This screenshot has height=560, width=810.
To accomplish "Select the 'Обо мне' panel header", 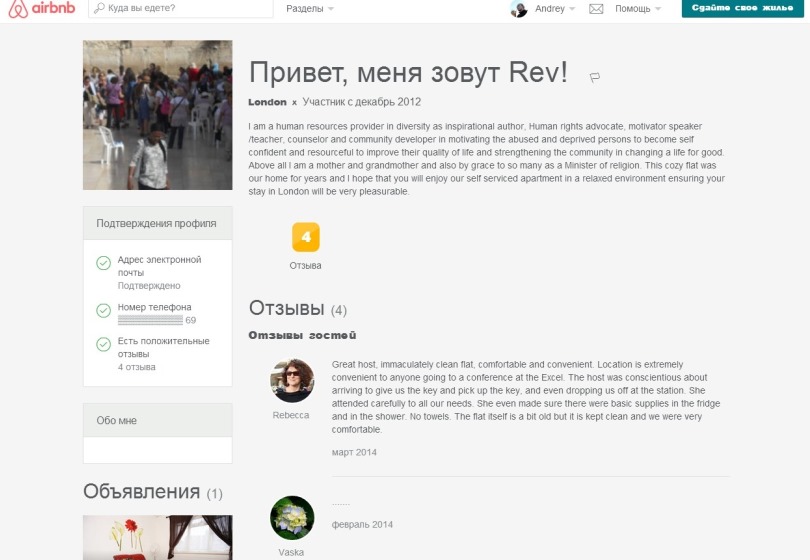I will click(x=158, y=421).
